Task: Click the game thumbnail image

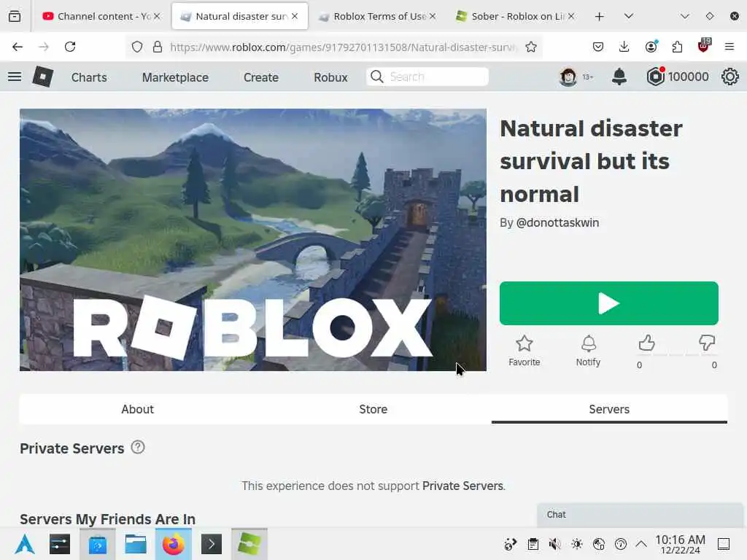Action: tap(253, 239)
